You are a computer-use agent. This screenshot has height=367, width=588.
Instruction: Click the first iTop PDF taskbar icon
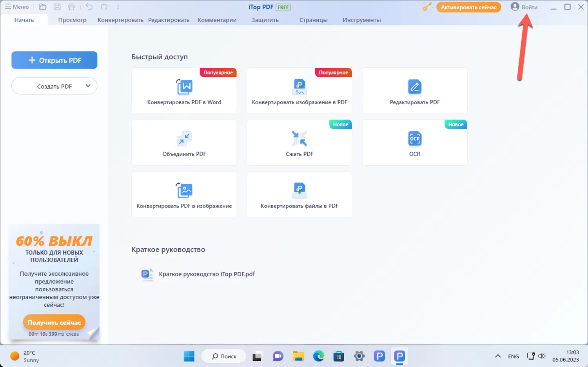(379, 356)
